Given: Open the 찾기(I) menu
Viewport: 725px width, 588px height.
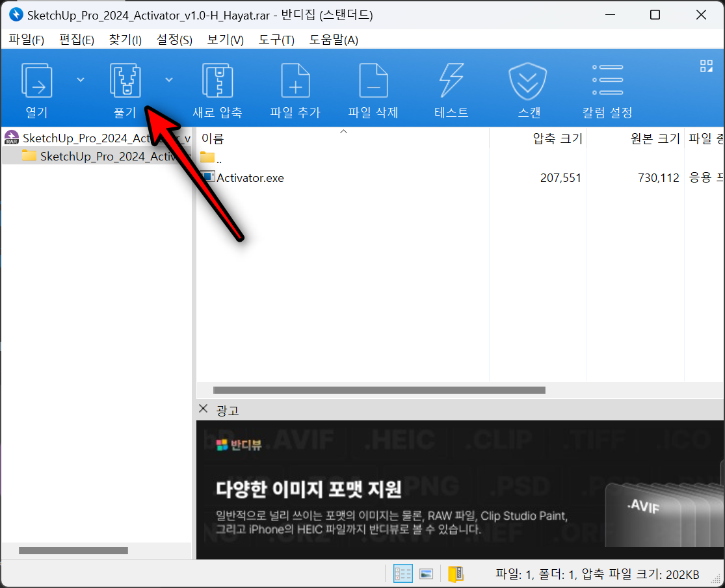Looking at the screenshot, I should (125, 40).
